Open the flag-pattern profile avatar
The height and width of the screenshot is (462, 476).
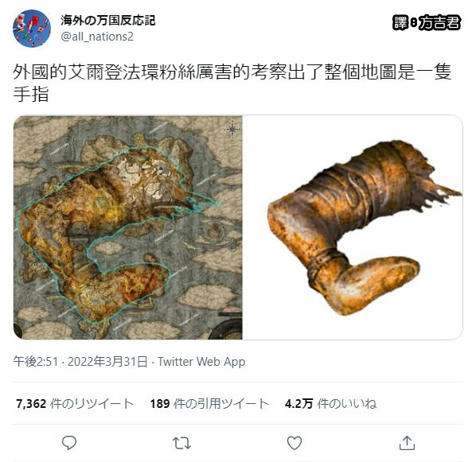click(32, 29)
